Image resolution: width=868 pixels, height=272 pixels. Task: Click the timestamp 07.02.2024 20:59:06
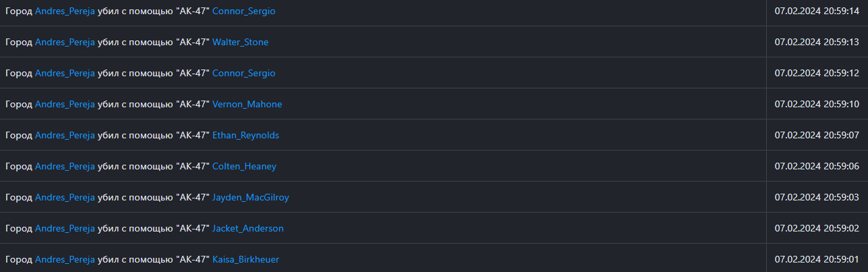coord(817,166)
